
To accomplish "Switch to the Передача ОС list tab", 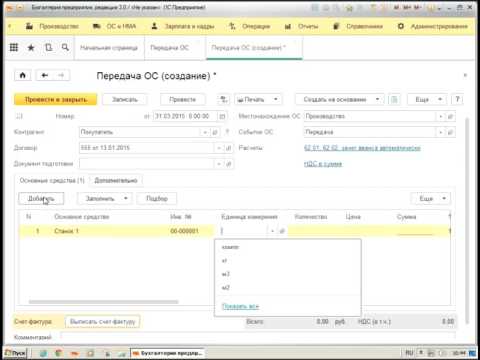I will tap(170, 48).
